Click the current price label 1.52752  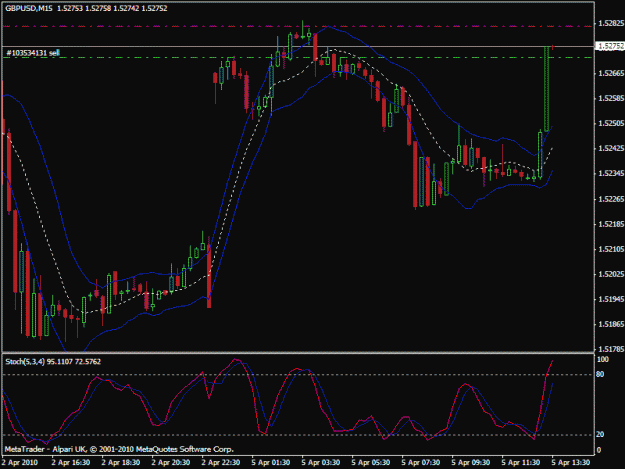pyautogui.click(x=610, y=46)
